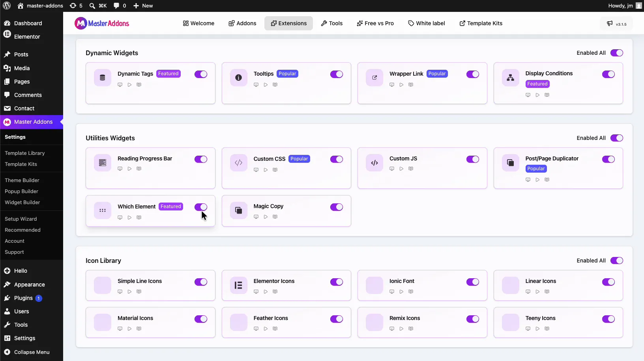Open Template Kits tab
The image size is (644, 361).
pyautogui.click(x=481, y=23)
